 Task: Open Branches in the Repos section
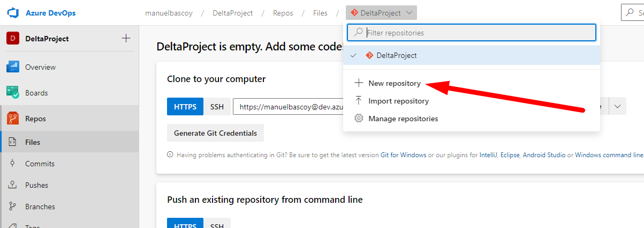tap(40, 207)
